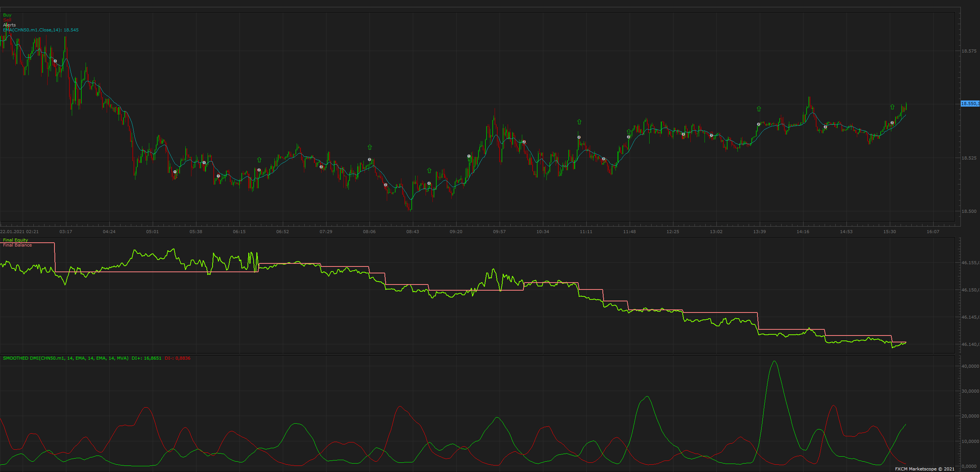980x472 pixels.
Task: Select trade marker 2 near 08:20 decline
Action: (x=386, y=185)
